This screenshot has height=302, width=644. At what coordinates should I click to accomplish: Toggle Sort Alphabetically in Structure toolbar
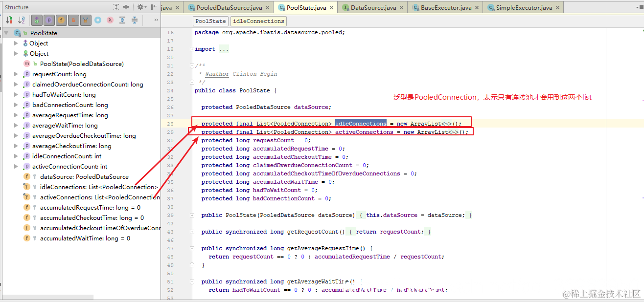click(22, 20)
